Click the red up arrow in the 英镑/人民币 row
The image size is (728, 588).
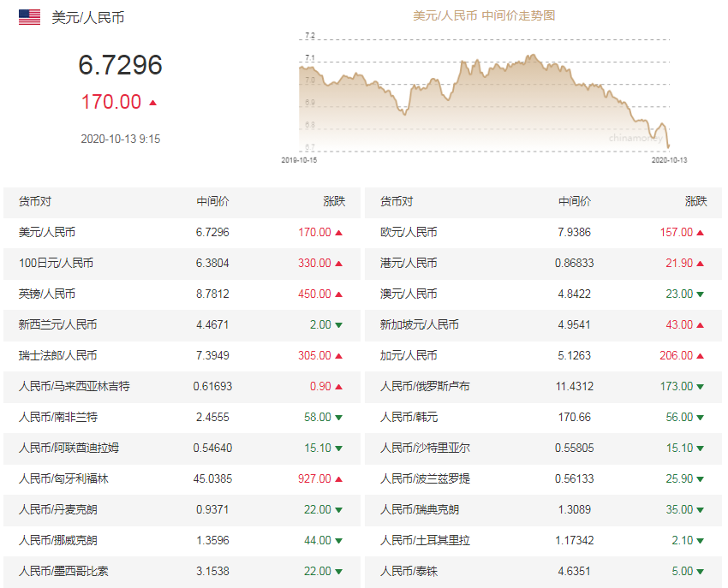coord(339,294)
